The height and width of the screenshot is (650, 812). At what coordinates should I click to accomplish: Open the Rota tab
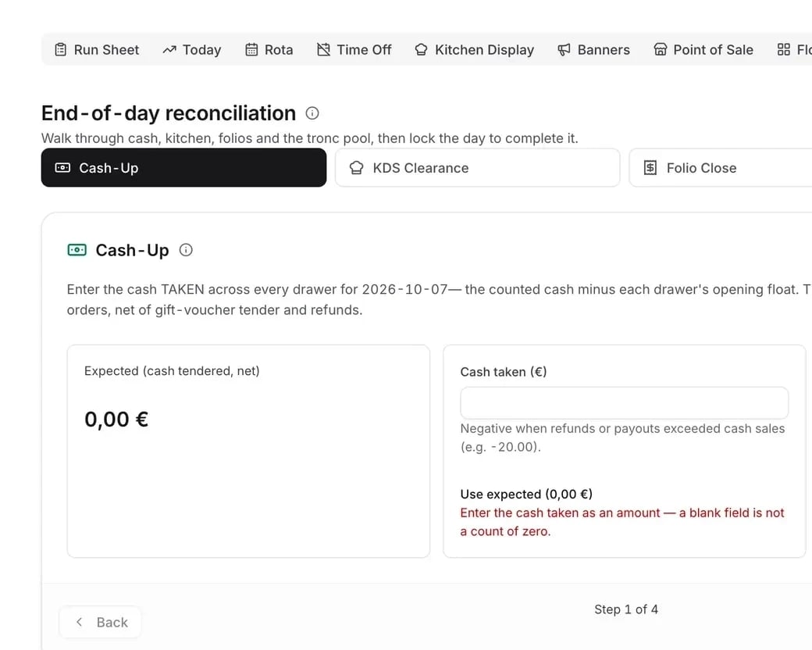click(269, 50)
